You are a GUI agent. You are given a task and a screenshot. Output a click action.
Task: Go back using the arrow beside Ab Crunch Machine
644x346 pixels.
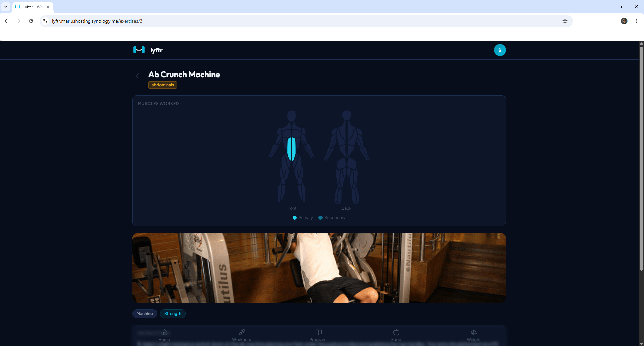click(x=138, y=76)
